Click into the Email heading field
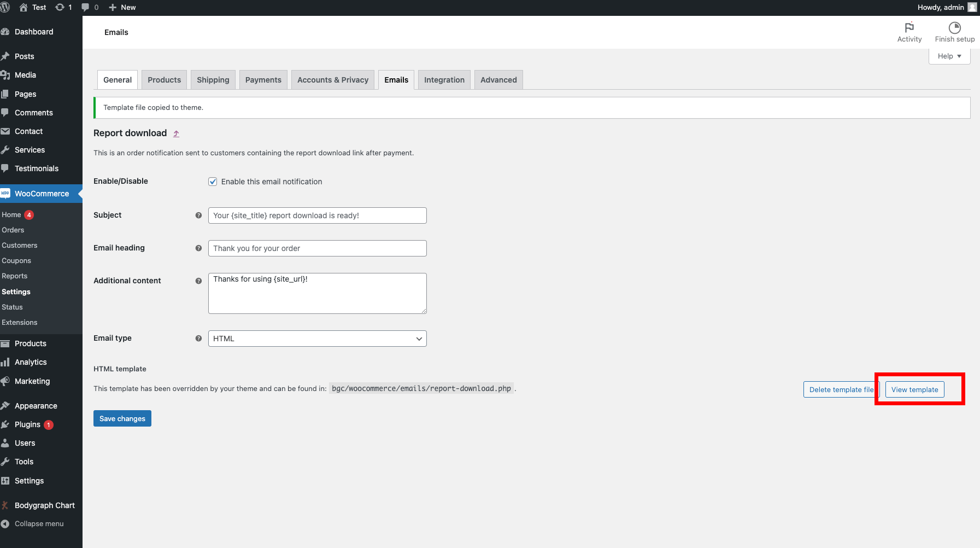 [317, 248]
